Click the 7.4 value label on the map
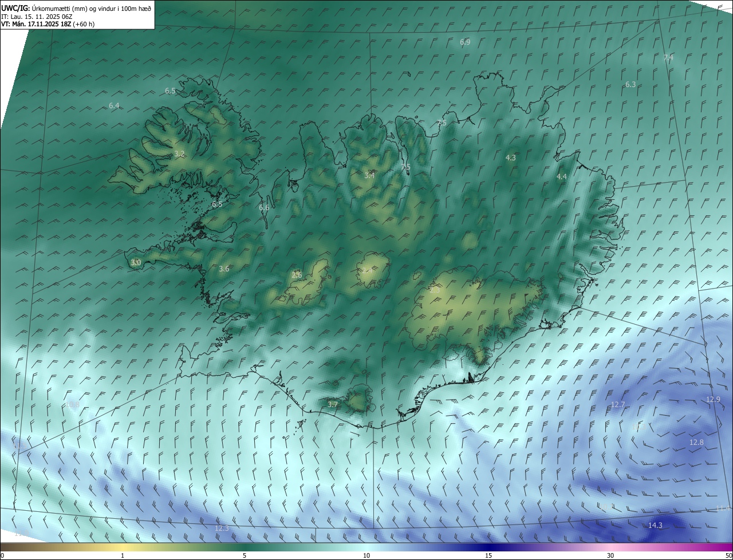Image resolution: width=733 pixels, height=560 pixels. click(668, 57)
